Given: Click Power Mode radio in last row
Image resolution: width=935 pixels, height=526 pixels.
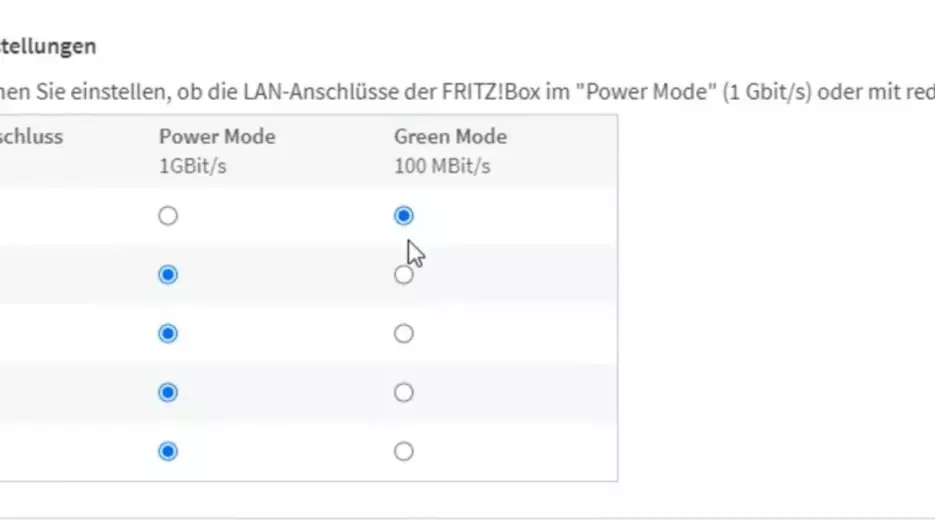Looking at the screenshot, I should tap(168, 452).
